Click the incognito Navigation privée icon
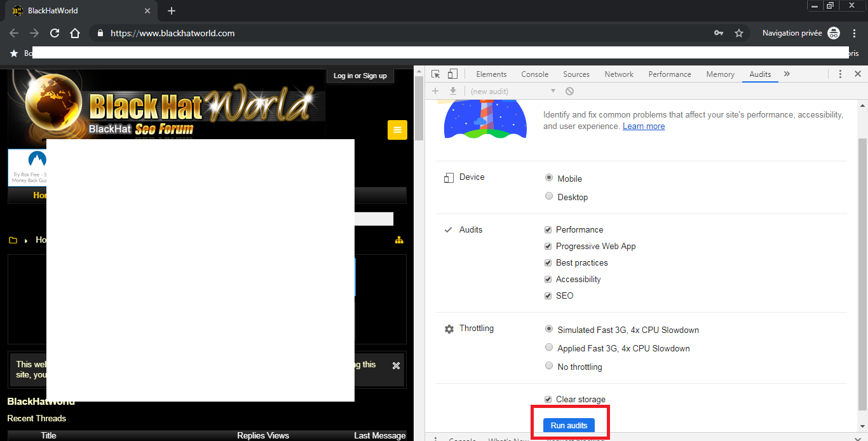The image size is (868, 441). click(834, 33)
